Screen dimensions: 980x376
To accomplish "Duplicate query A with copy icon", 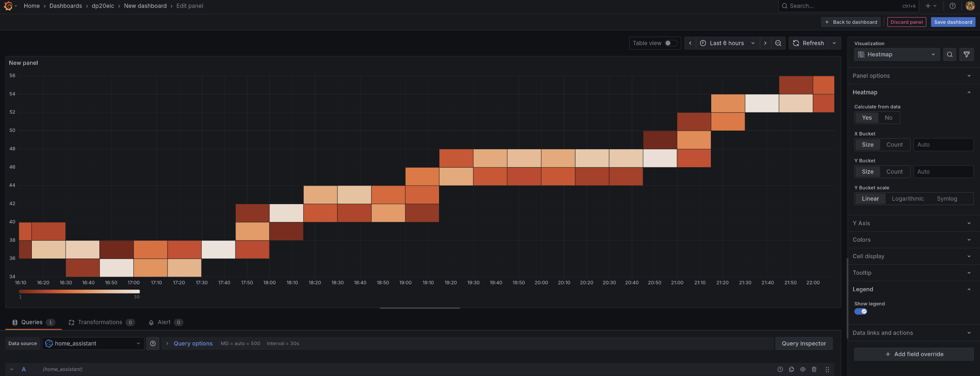I will pos(791,369).
